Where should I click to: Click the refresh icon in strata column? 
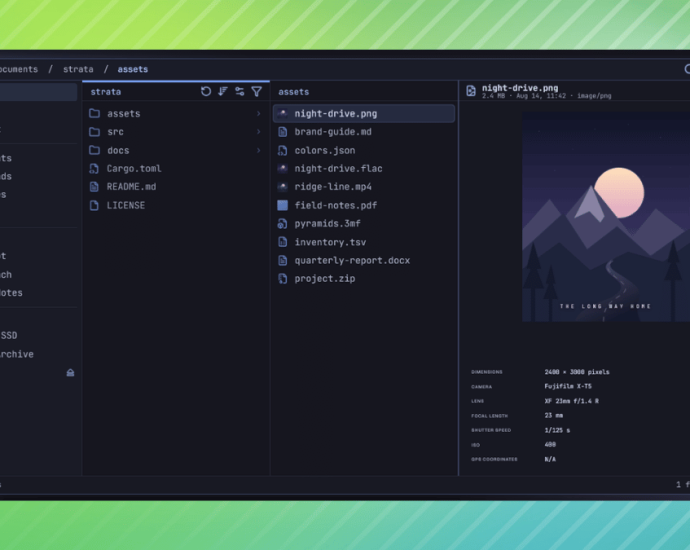(x=206, y=92)
